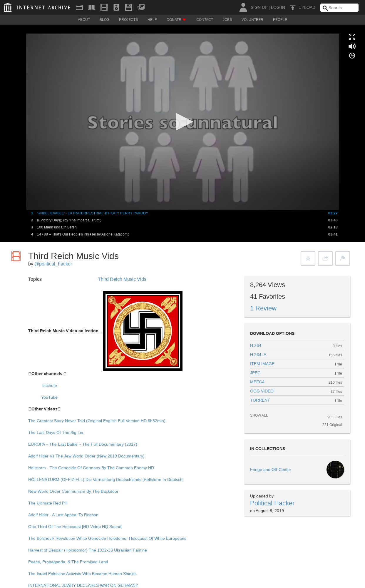Open 'Harvest of Despair (Holodomor)' link
Screen dimensions: 365x588
point(88,550)
